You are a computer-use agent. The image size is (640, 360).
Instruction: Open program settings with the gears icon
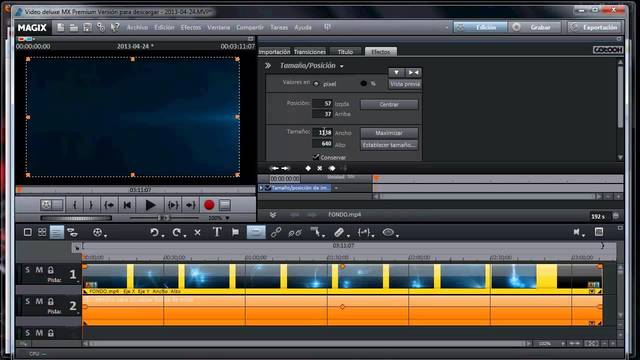click(x=101, y=27)
